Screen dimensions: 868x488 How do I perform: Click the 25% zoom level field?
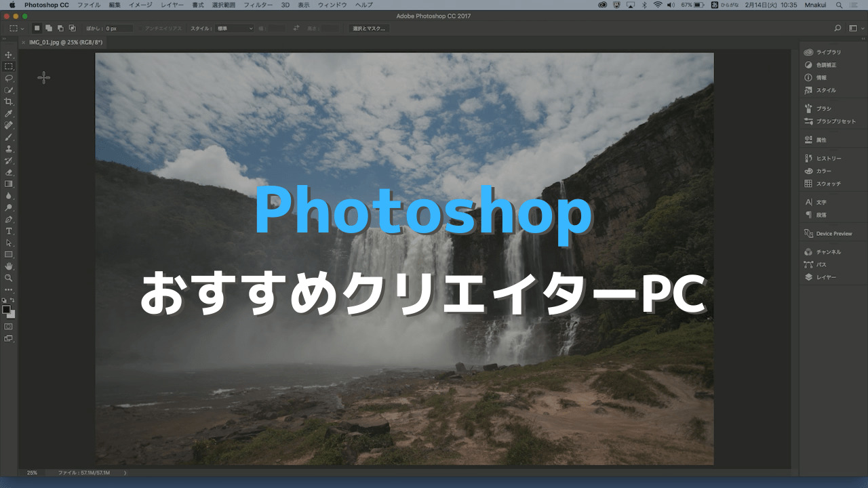pyautogui.click(x=32, y=472)
